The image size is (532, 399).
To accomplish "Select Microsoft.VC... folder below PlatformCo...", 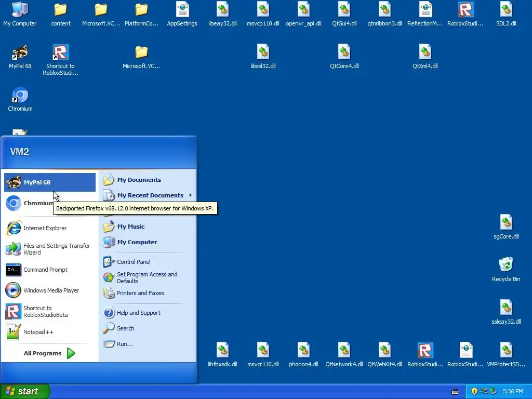I will point(141,56).
